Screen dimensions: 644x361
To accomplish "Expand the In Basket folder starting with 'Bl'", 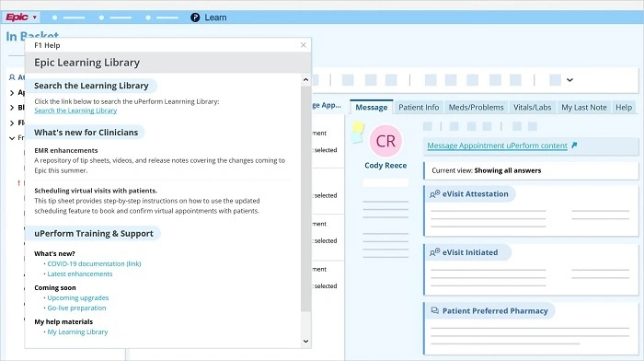I will pos(12,108).
